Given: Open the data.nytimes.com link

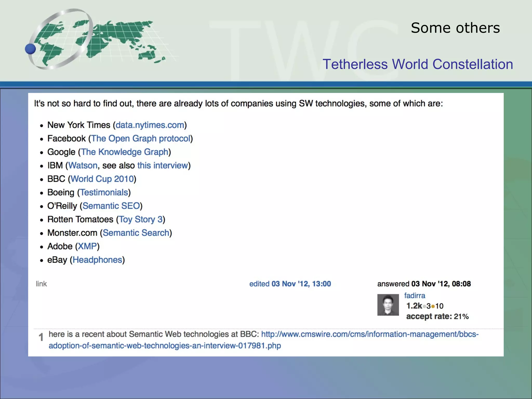Looking at the screenshot, I should [x=150, y=125].
